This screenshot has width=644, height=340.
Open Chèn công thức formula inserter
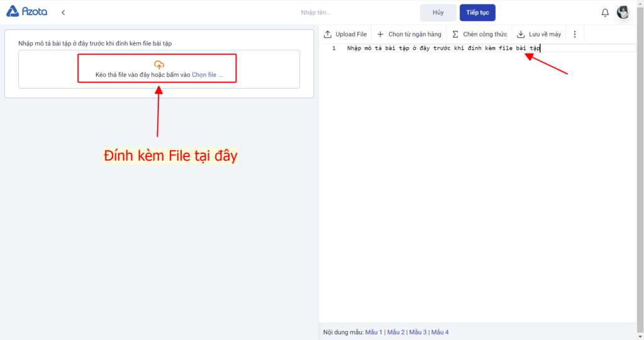pos(485,34)
